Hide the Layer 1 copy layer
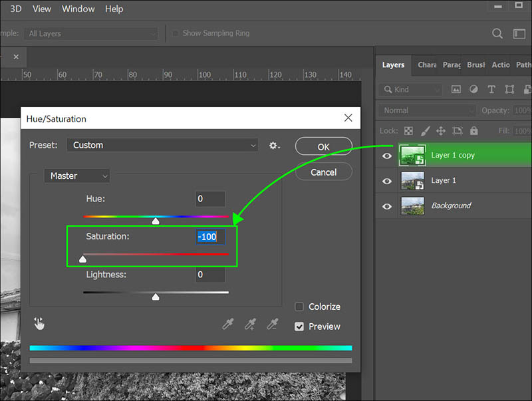Screen dimensions: 532x401 [387, 156]
